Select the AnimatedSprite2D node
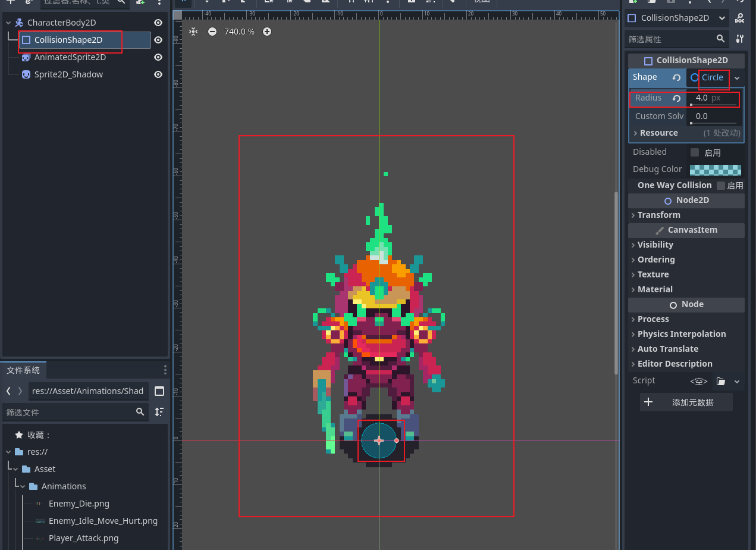Screen dimensions: 756x550 70,57
